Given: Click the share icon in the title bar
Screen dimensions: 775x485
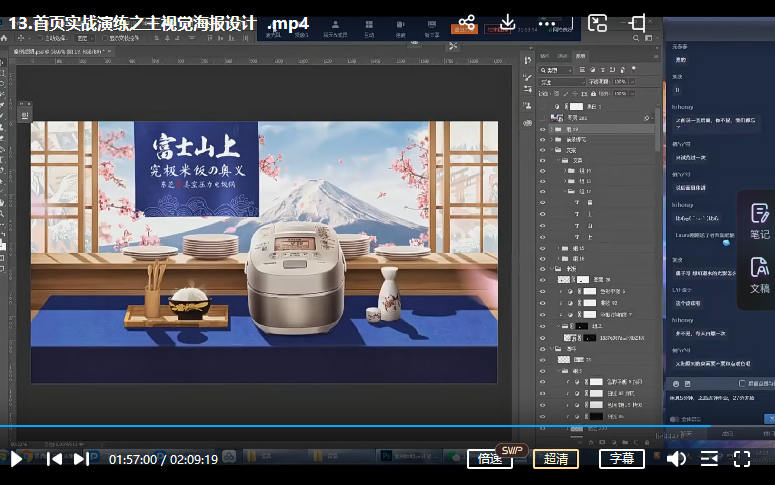Looking at the screenshot, I should point(466,22).
